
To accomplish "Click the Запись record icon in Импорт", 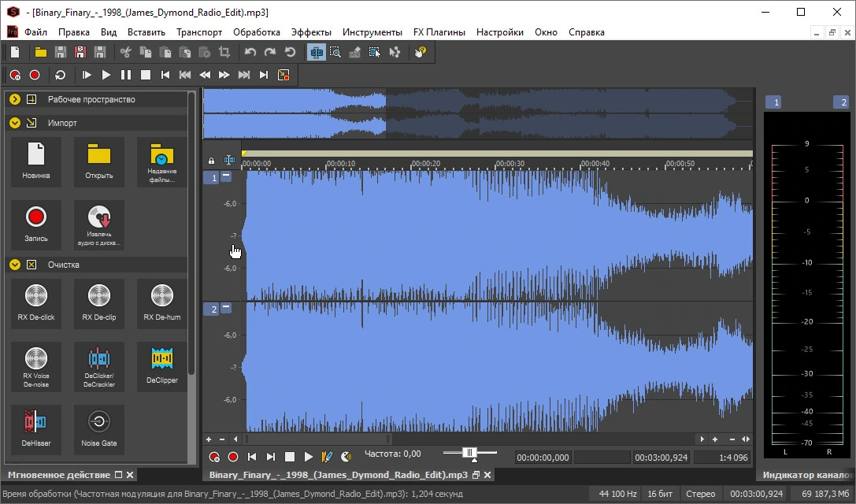I will click(36, 225).
